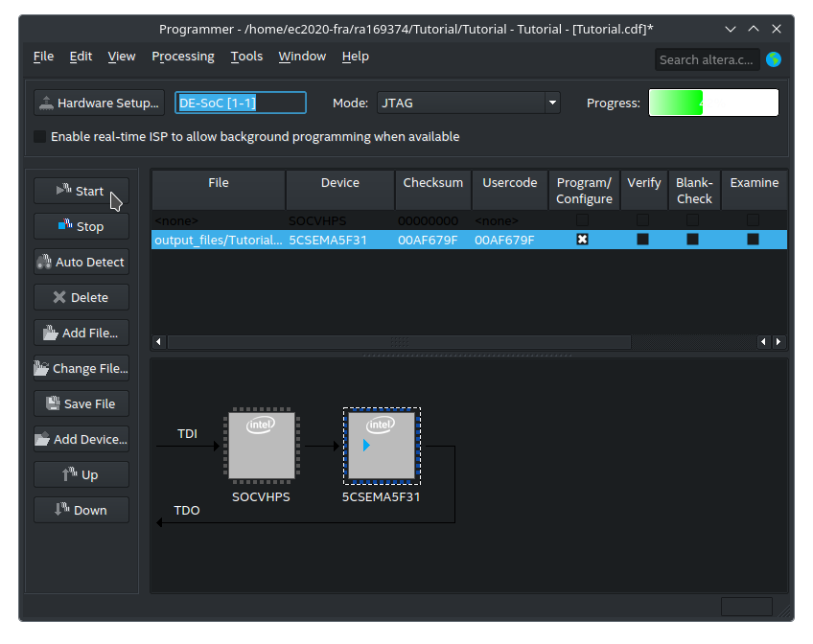This screenshot has height=644, width=813.
Task: Click the Verify column header
Action: coord(644,190)
